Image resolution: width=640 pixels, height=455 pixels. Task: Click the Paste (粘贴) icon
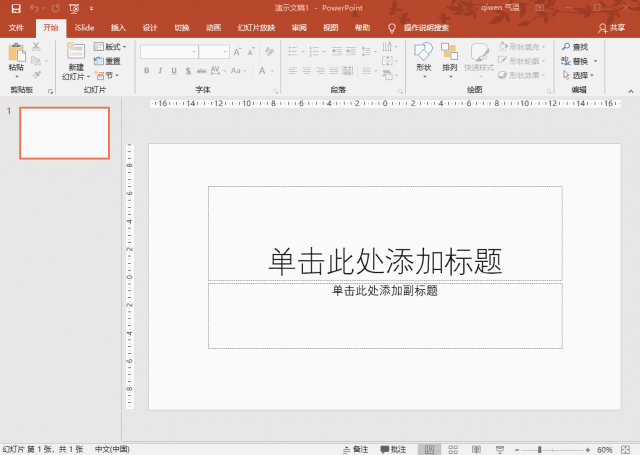click(16, 54)
